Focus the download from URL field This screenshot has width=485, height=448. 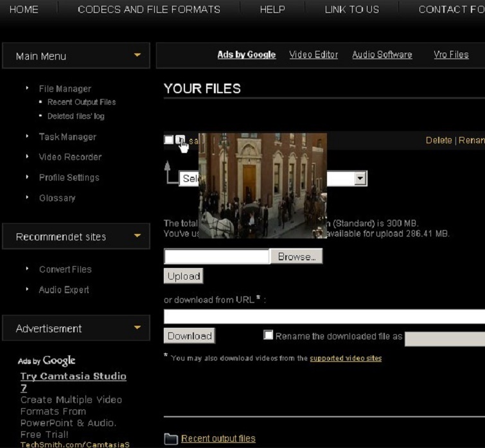coord(324,316)
